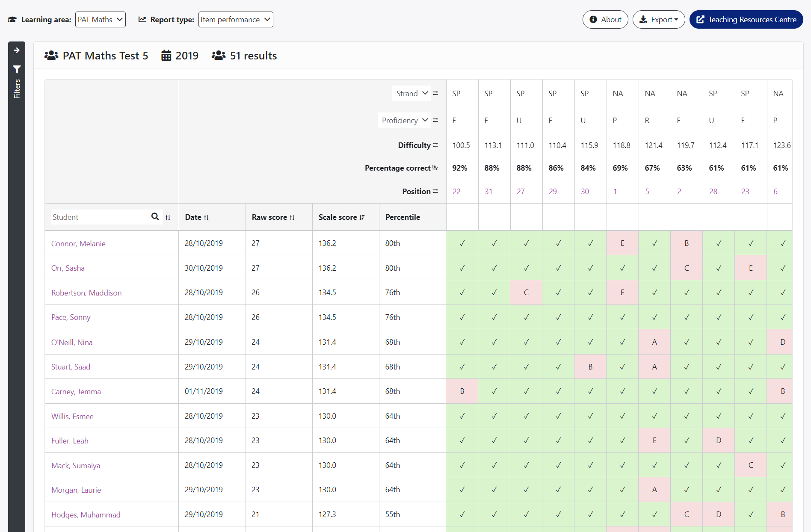Open the About button

pyautogui.click(x=605, y=20)
